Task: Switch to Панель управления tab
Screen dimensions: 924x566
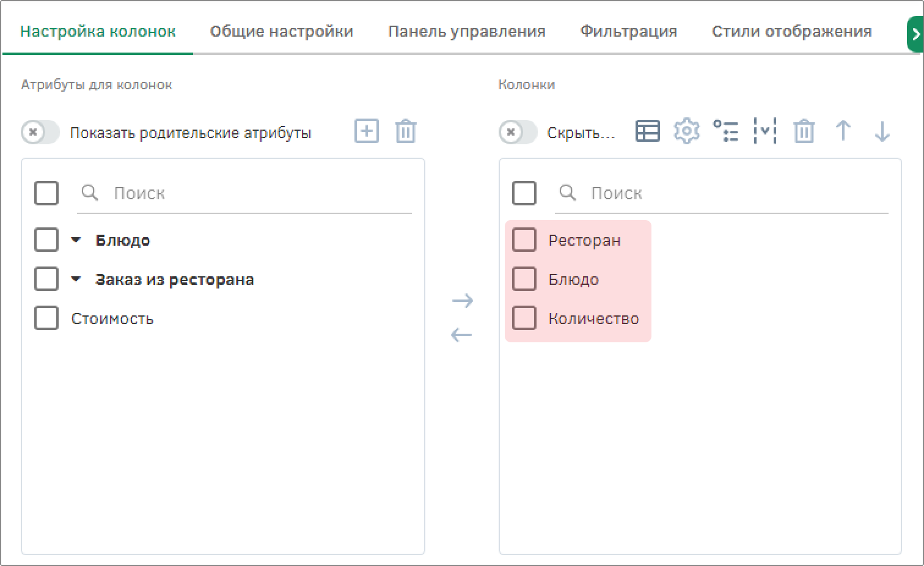Action: (x=467, y=32)
